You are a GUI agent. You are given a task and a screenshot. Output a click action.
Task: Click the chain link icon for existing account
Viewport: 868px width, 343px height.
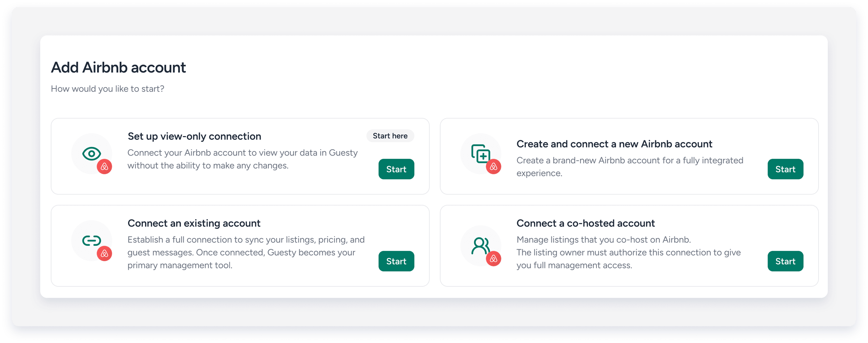(91, 240)
